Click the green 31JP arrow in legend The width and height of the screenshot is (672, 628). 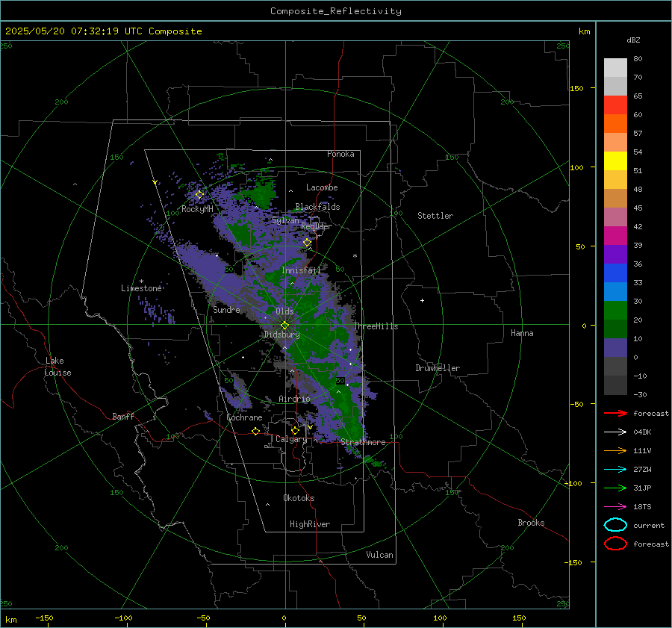tap(615, 488)
